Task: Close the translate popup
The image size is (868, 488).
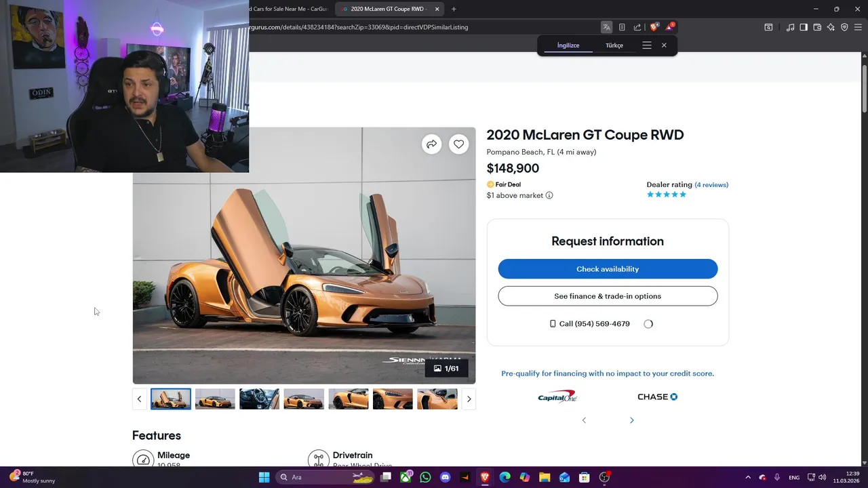Action: 664,45
